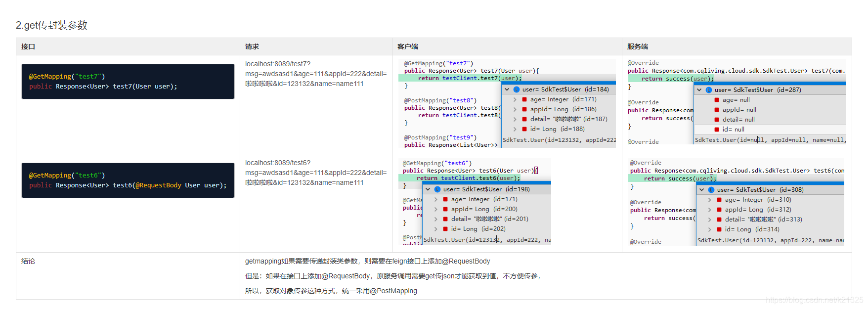Expand the id Long id=202 field
This screenshot has width=868, height=309.
pos(436,229)
